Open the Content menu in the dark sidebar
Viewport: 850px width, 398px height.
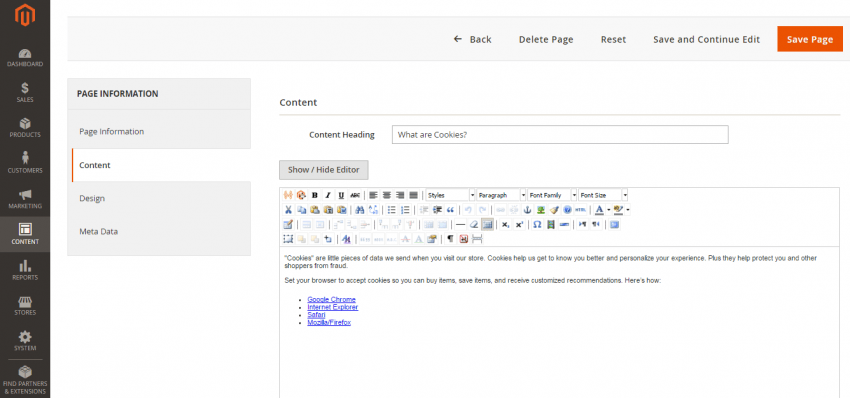pyautogui.click(x=25, y=234)
